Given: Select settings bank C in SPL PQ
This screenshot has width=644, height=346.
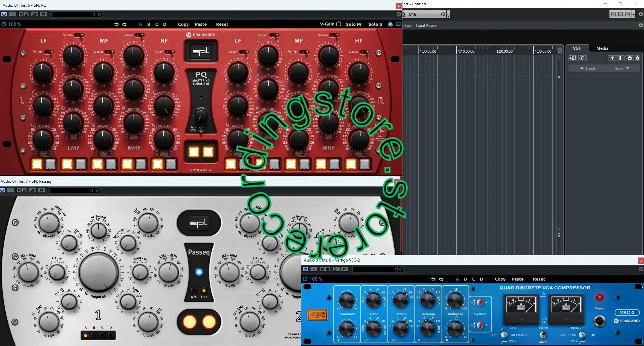Looking at the screenshot, I should pos(157,24).
